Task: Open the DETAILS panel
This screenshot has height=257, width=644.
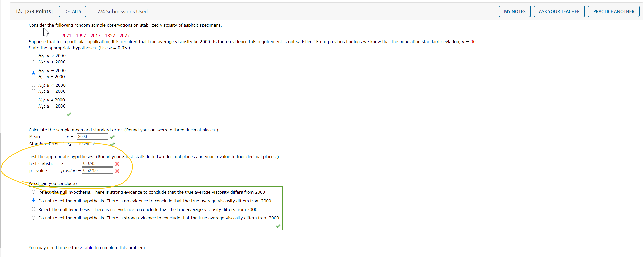Action: click(72, 11)
